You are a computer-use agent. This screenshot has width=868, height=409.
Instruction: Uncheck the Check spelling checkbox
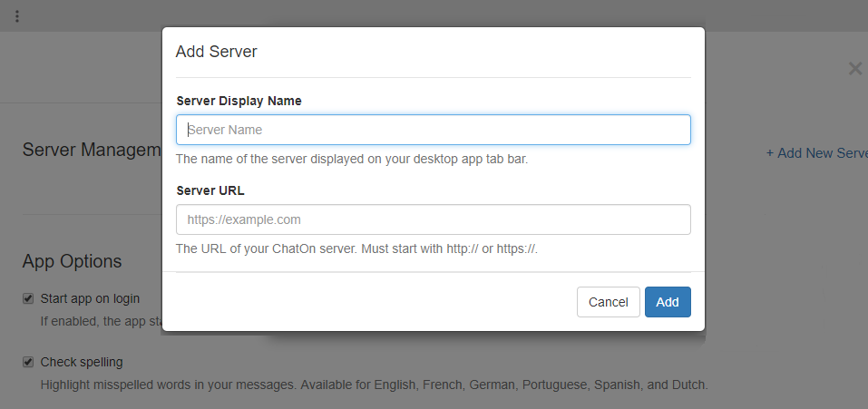pos(28,363)
